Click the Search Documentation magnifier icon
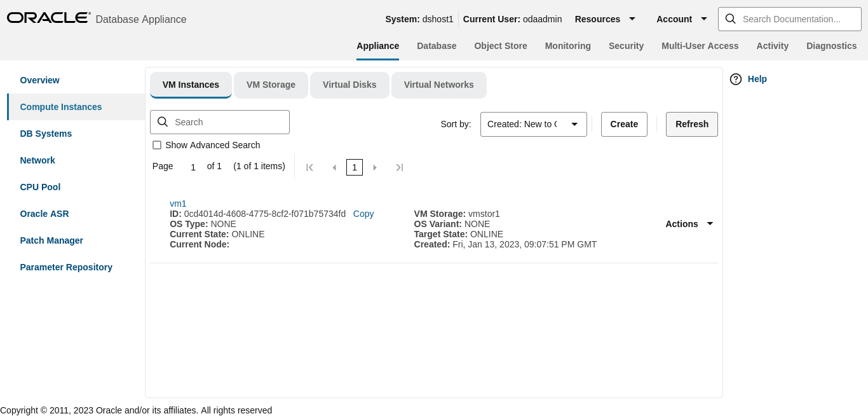This screenshot has height=416, width=868. 730,18
